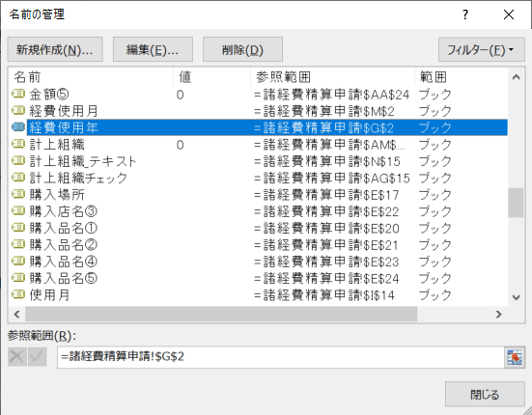
Task: Select the 金額⑤ name row
Action: click(259, 94)
